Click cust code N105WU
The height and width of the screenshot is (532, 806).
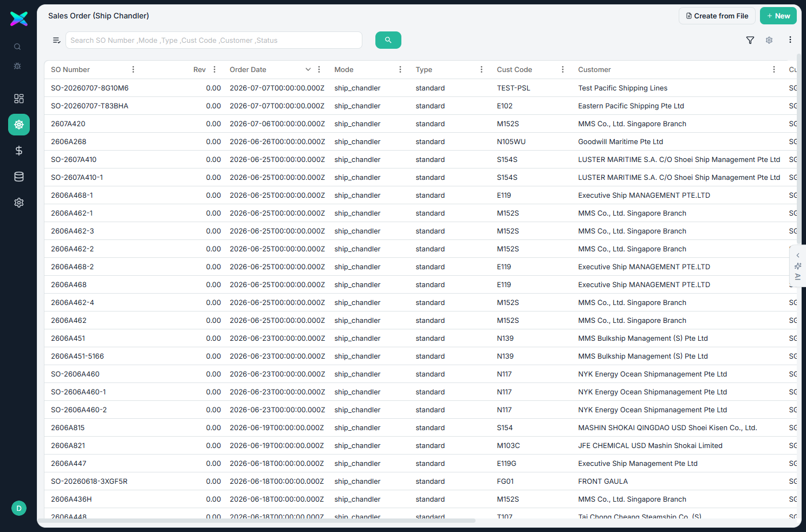pyautogui.click(x=511, y=141)
